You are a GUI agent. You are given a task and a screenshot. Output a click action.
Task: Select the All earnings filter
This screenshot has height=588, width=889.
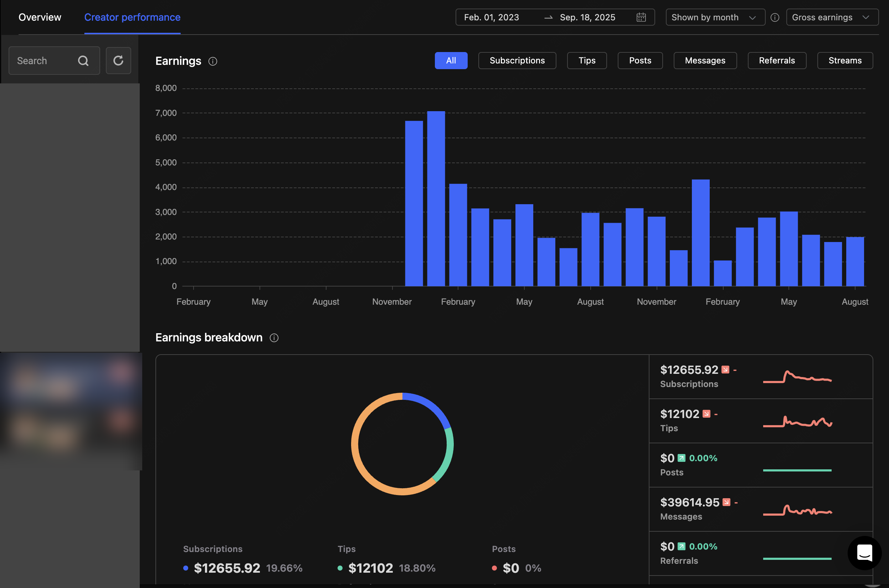pyautogui.click(x=451, y=61)
